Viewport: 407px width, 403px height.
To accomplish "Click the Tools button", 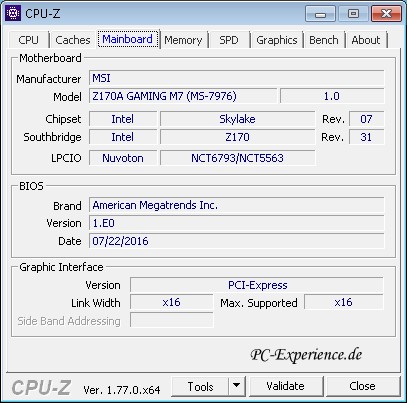I will [x=200, y=386].
